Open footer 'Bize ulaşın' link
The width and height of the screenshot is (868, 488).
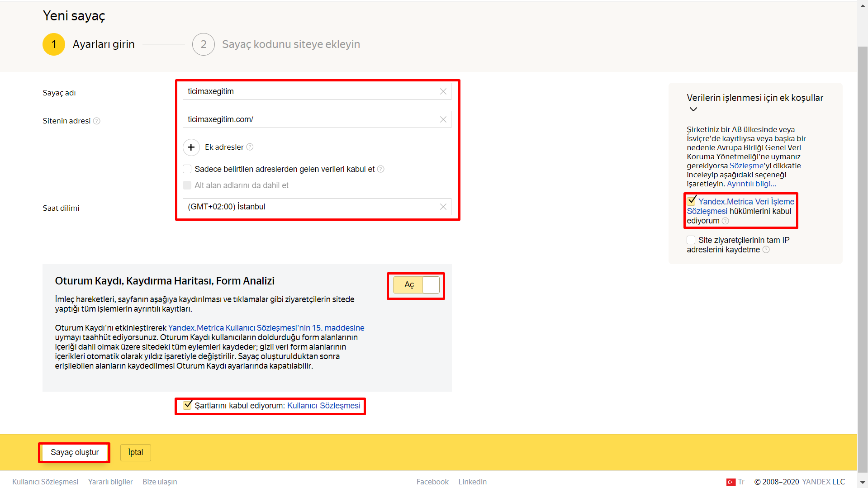coord(160,482)
